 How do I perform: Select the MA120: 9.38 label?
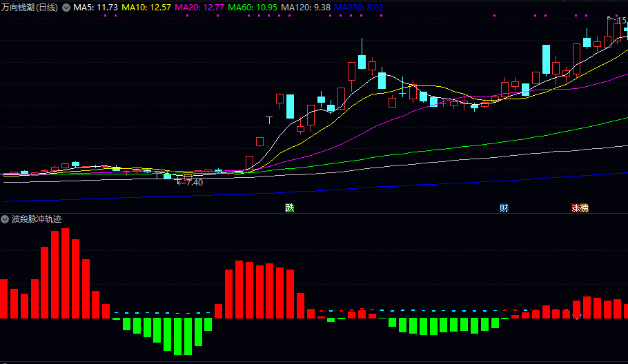[306, 7]
